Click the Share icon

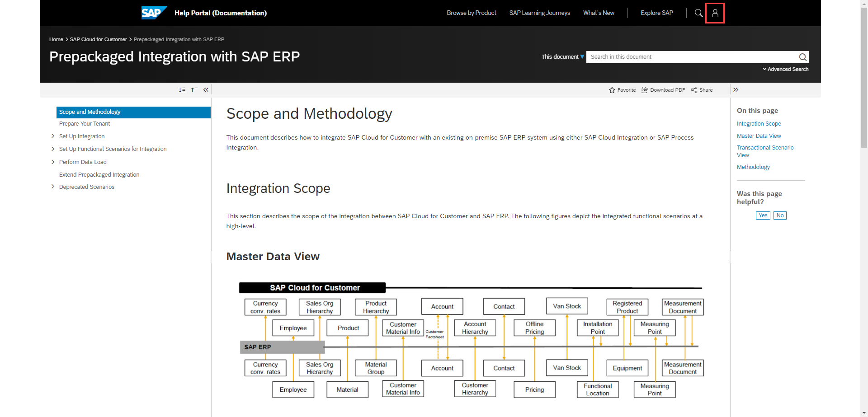click(x=694, y=90)
